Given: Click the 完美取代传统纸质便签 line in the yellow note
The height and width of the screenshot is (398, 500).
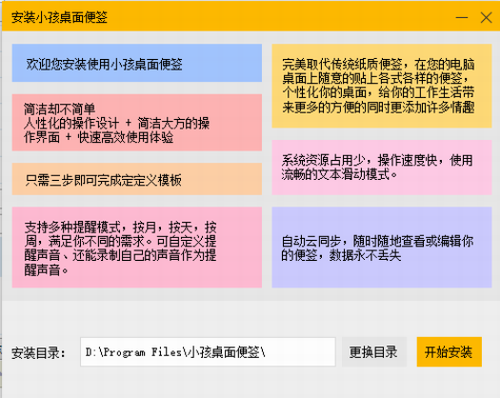Looking at the screenshot, I should pos(378,64).
